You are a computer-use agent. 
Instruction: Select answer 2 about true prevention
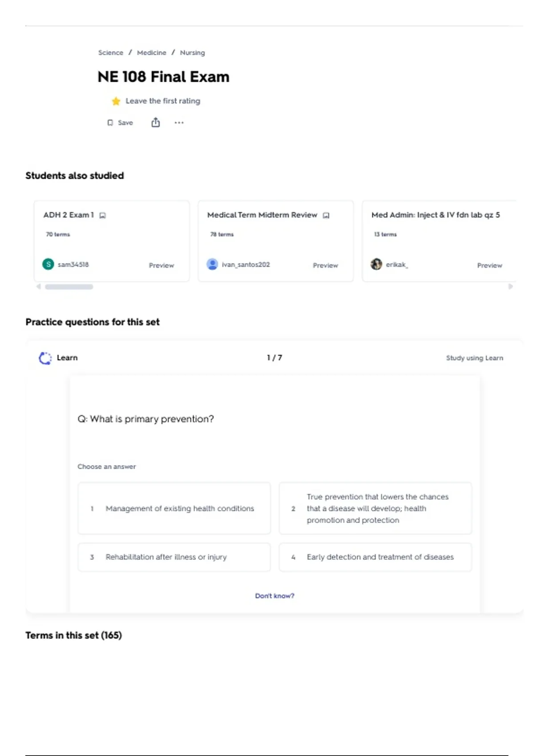375,508
